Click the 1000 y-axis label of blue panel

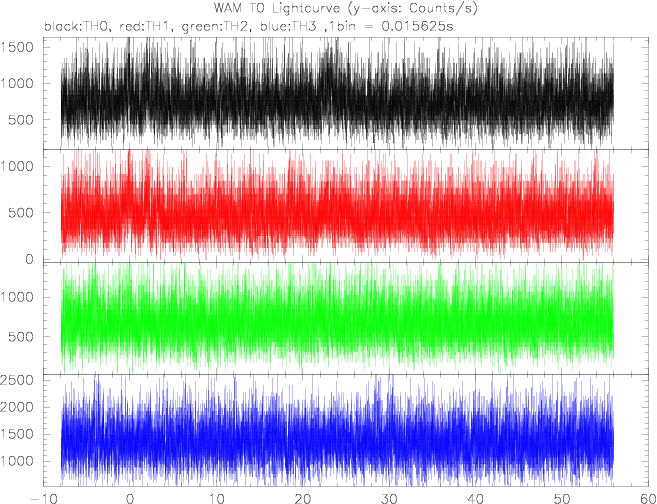18,461
